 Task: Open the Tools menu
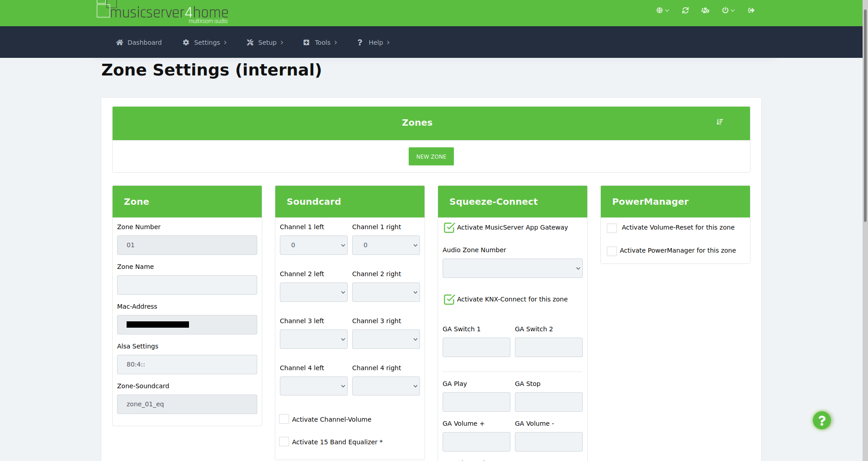click(x=320, y=42)
